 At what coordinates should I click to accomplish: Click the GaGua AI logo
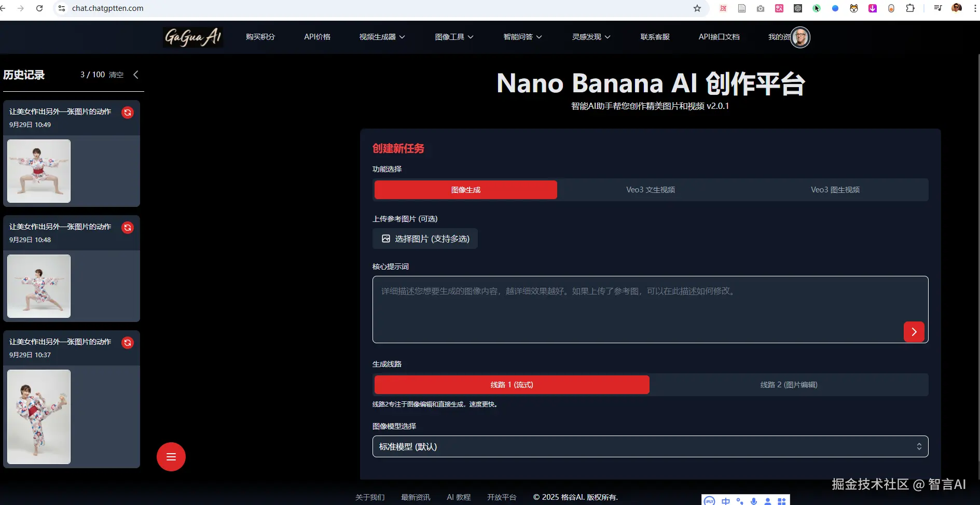pyautogui.click(x=193, y=37)
